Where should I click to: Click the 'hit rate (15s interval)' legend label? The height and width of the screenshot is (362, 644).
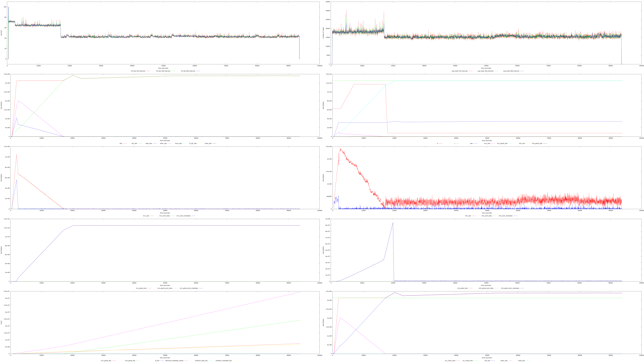tap(138, 71)
